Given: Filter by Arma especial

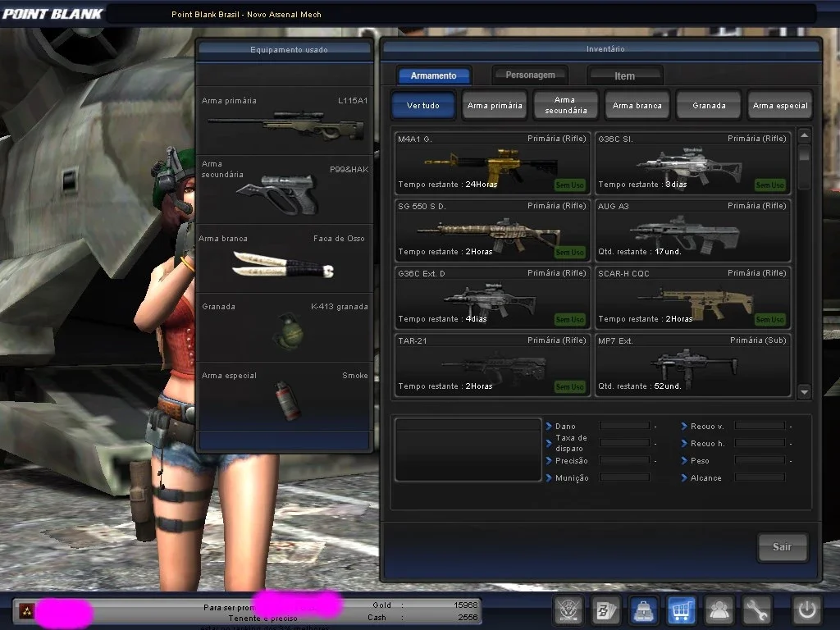Looking at the screenshot, I should [x=780, y=105].
